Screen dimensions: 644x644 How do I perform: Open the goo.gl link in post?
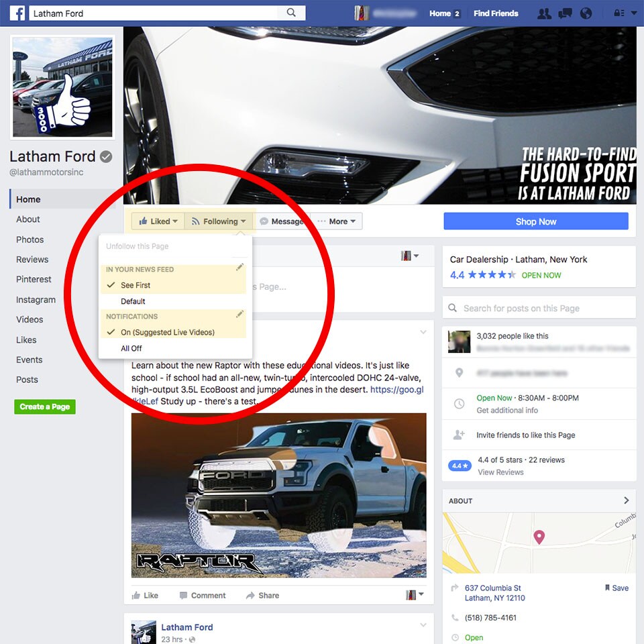pos(396,389)
